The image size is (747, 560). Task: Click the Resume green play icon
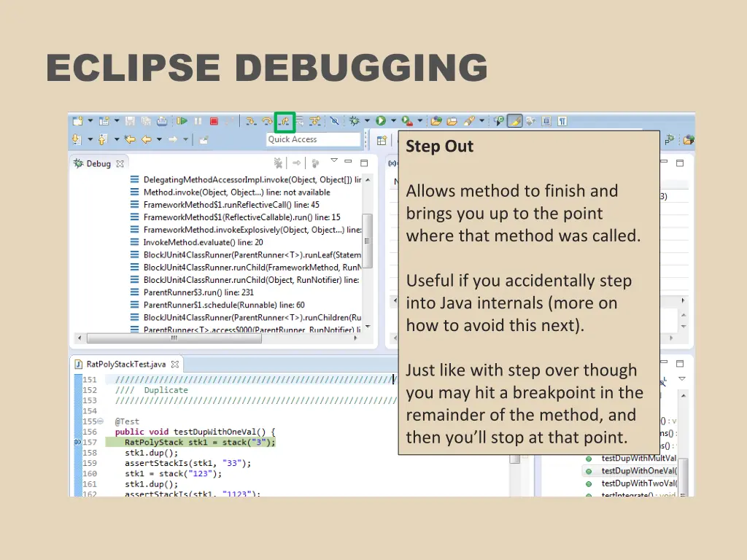tap(182, 121)
